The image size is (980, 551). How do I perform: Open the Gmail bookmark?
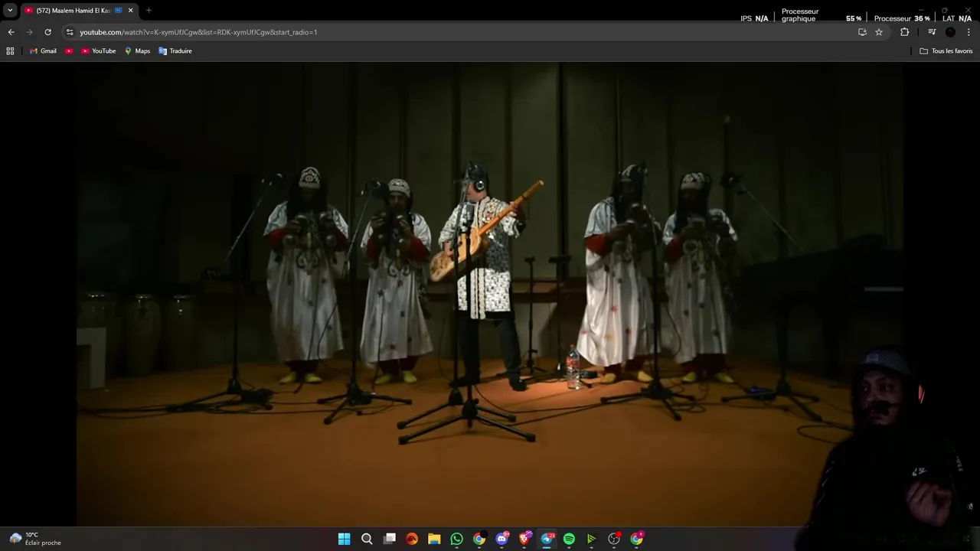tap(43, 51)
